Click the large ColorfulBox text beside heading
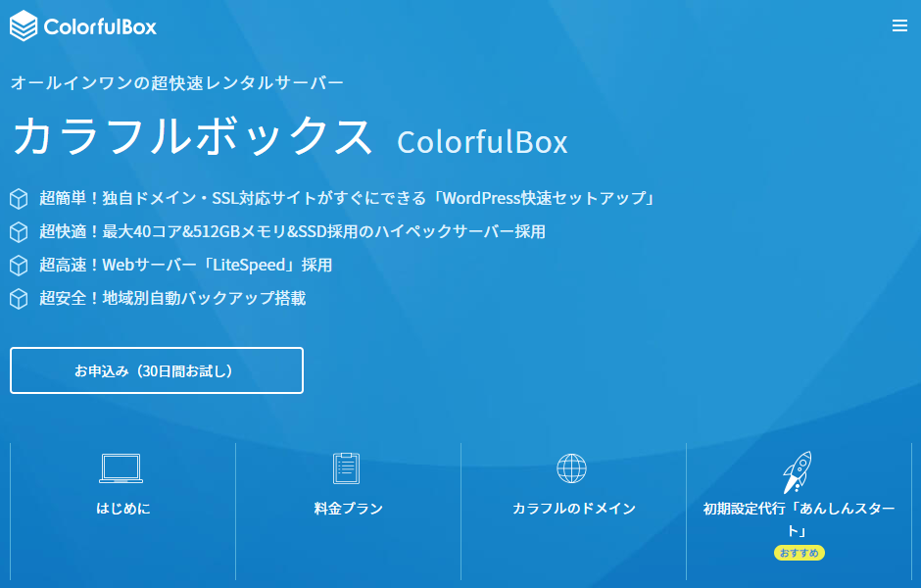921x588 pixels. (x=482, y=142)
